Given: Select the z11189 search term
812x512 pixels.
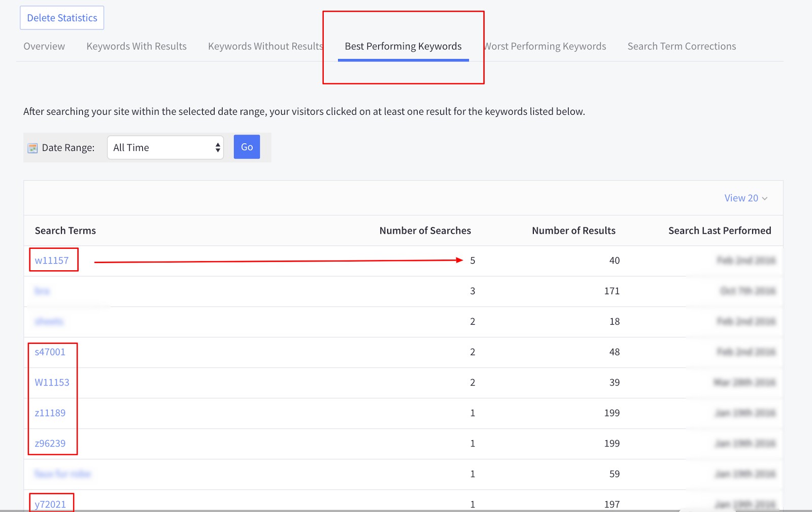Looking at the screenshot, I should [x=50, y=413].
